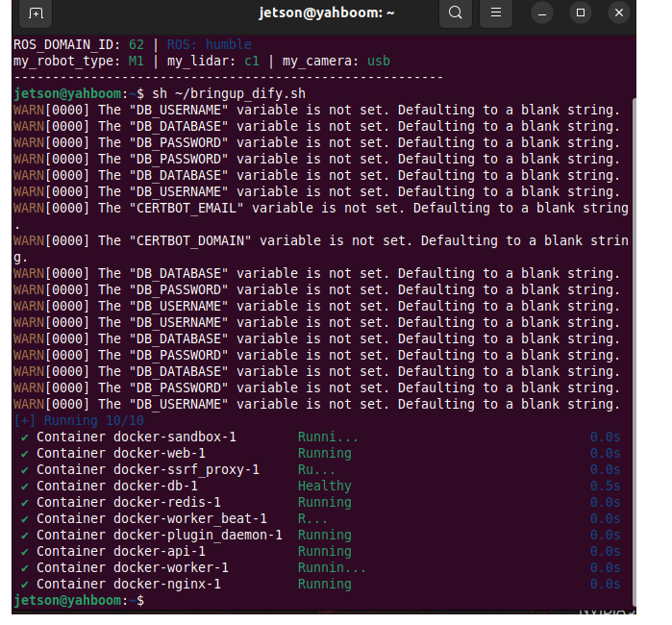Click the ROS: humble text

(210, 44)
